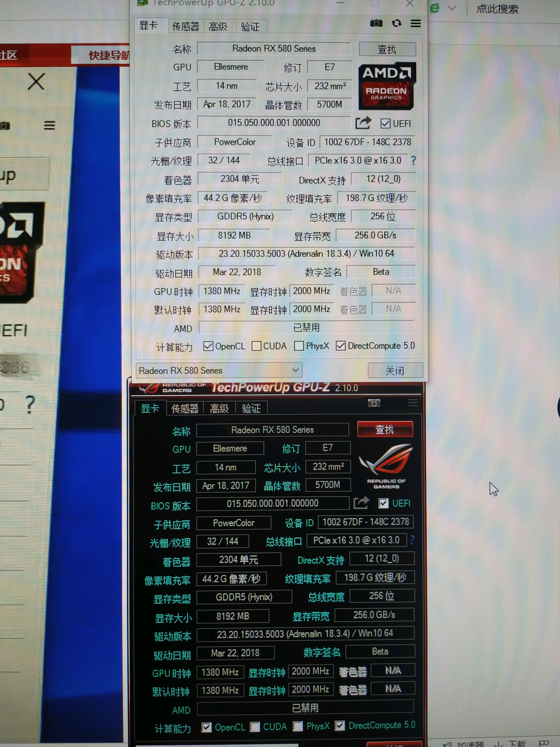Toggle the CUDA checkbox in the dark ROG window
Screen dimensions: 560x747
(x=255, y=727)
